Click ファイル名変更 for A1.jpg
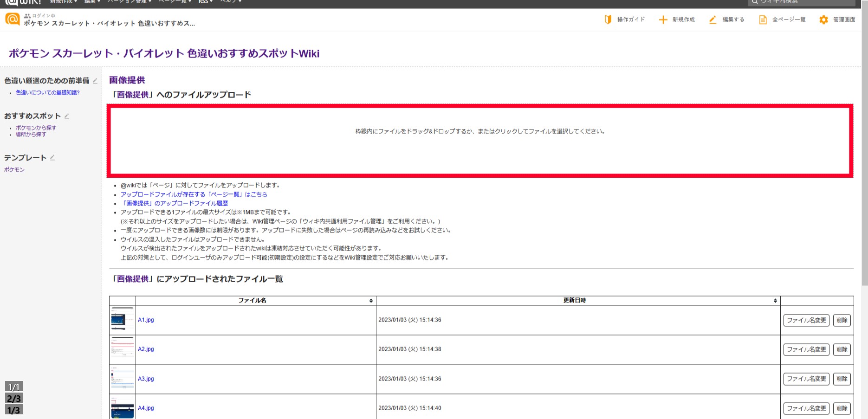The height and width of the screenshot is (419, 868). [806, 320]
